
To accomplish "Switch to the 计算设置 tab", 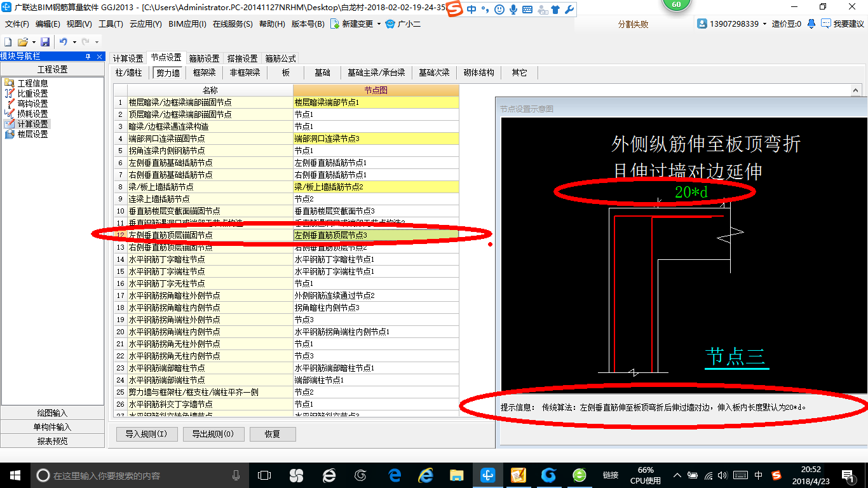I will (128, 58).
